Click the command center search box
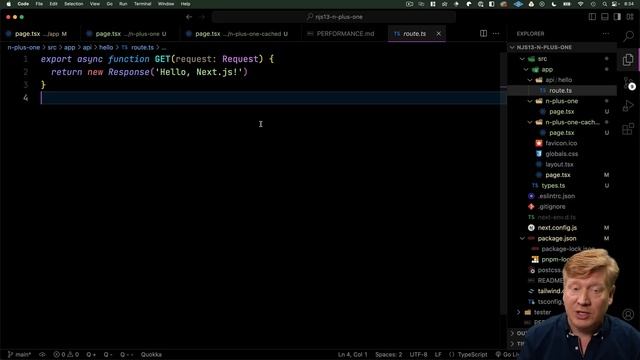Viewport: 640px width, 360px height. click(334, 17)
